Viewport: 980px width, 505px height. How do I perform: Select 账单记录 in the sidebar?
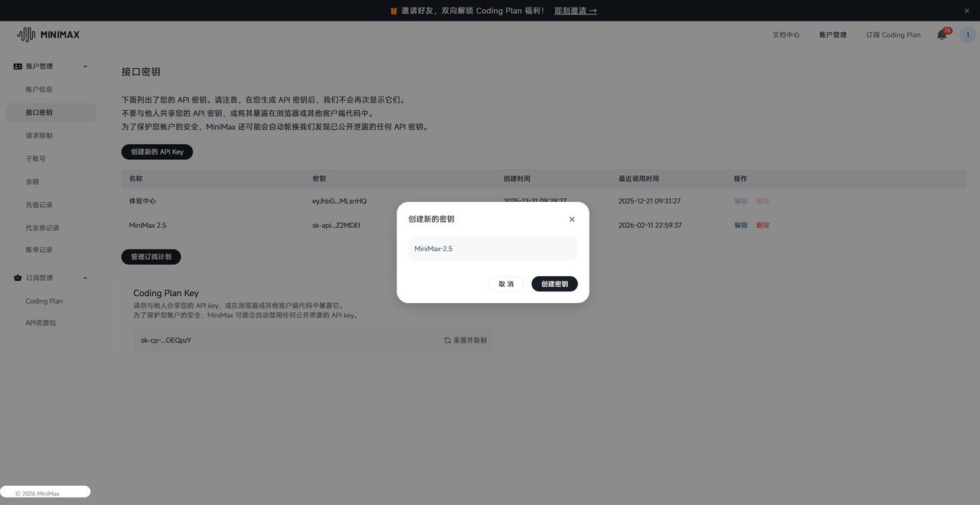[39, 249]
